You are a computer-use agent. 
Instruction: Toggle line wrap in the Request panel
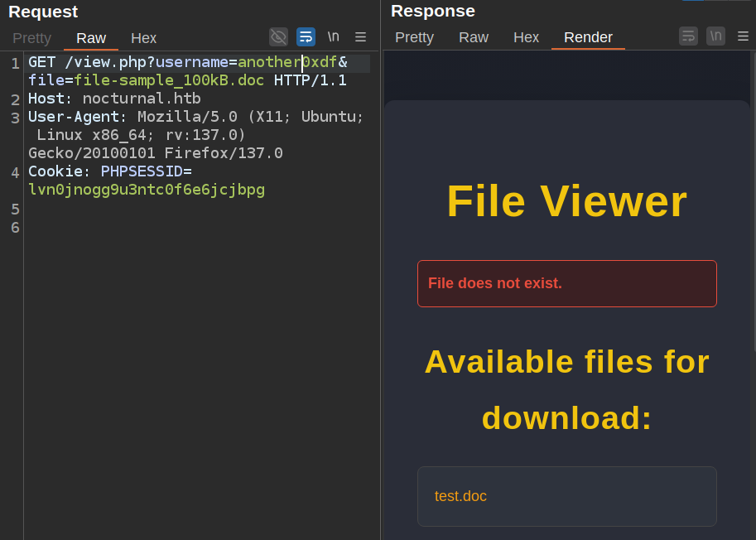(x=306, y=36)
